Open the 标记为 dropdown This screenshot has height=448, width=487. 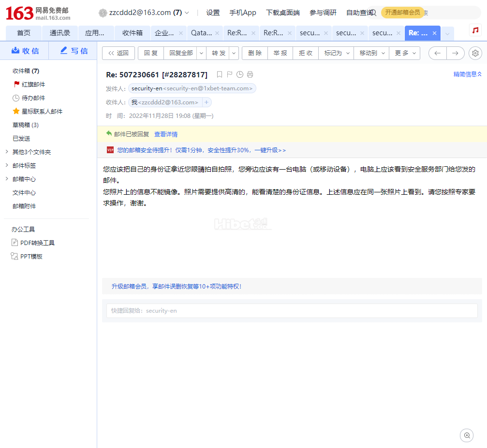(336, 53)
